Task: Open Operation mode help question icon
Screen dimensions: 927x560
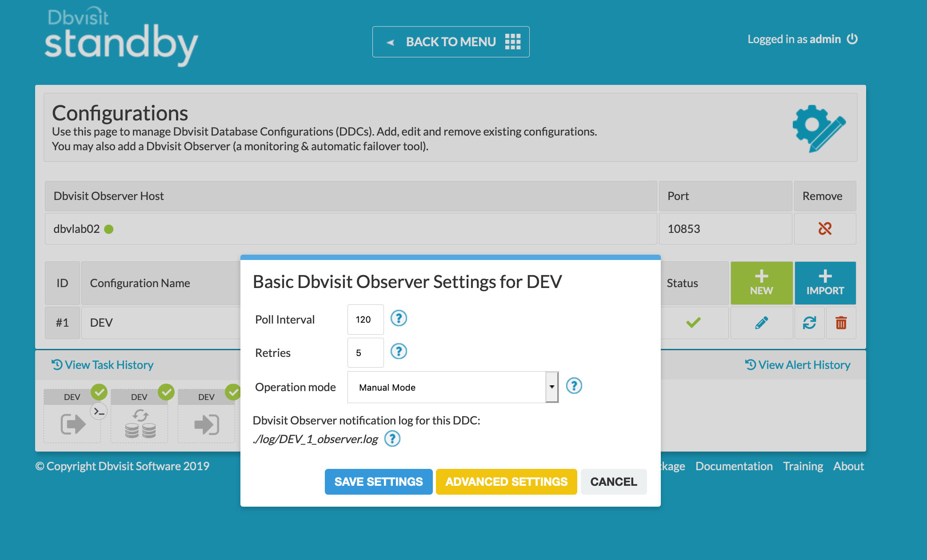Action: (x=574, y=386)
